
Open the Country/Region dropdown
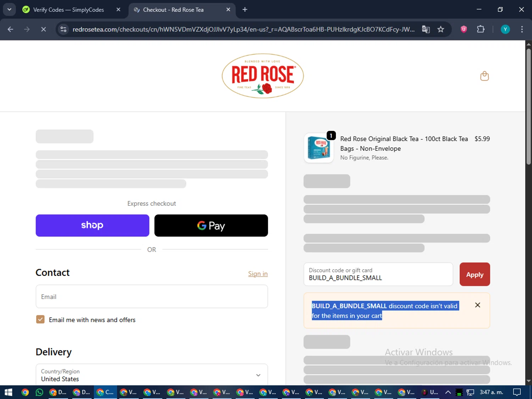click(152, 375)
